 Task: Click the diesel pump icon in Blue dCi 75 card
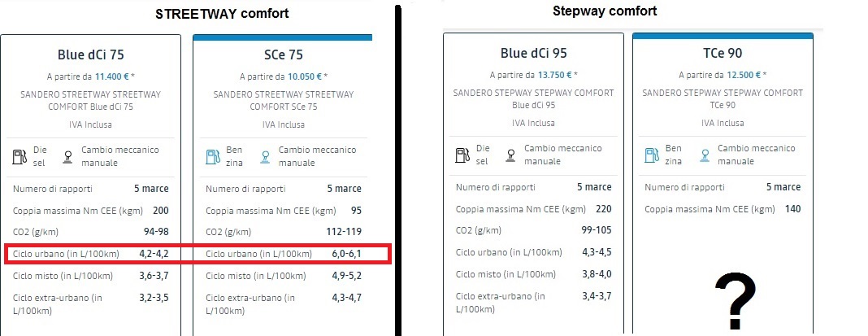click(x=20, y=155)
